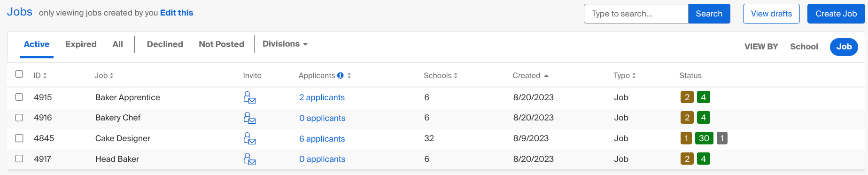Screen dimensions: 868x175
Task: Open invite icon for Bakery Chef
Action: pos(249,118)
